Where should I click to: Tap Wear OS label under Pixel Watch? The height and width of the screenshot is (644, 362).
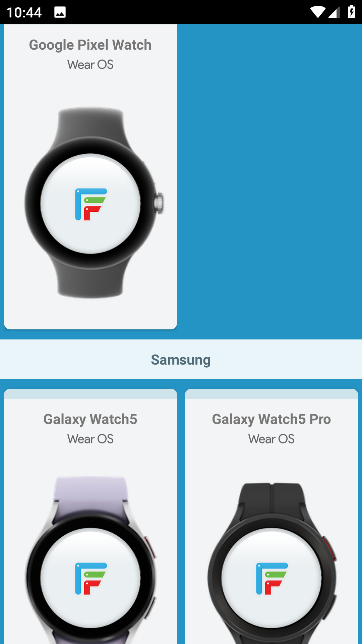point(90,65)
